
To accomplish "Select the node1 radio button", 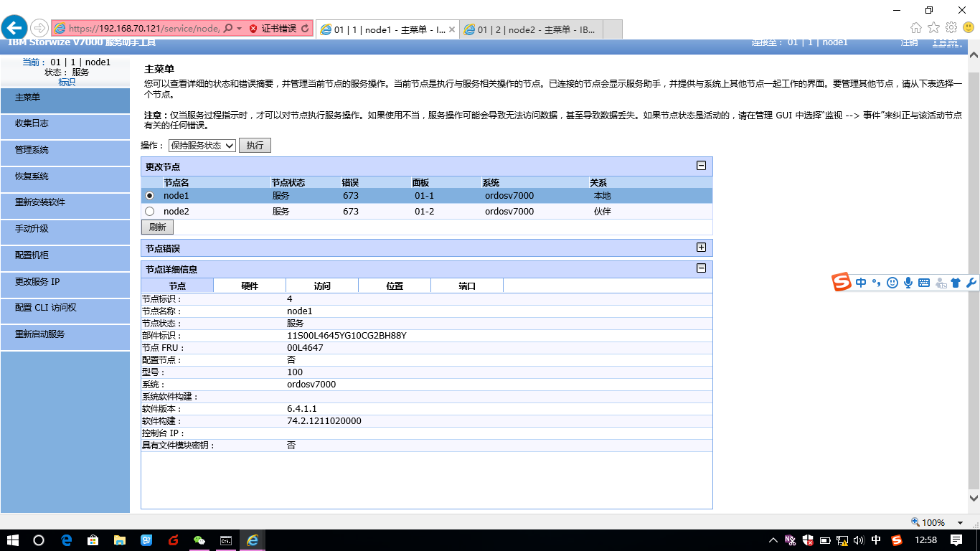I will (151, 195).
